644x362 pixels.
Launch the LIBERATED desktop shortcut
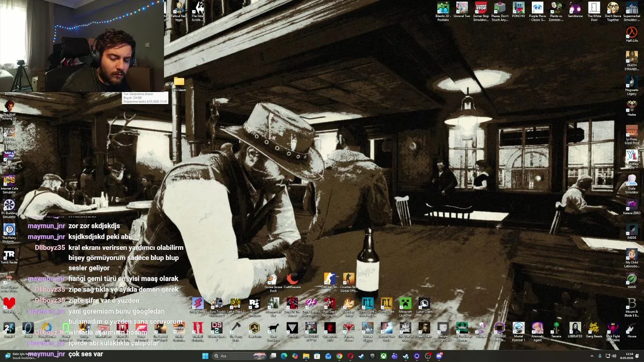(x=575, y=330)
